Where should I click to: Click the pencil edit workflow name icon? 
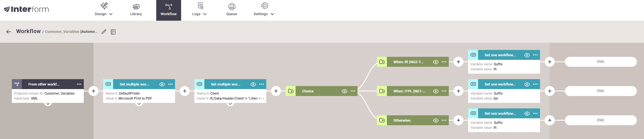[104, 32]
